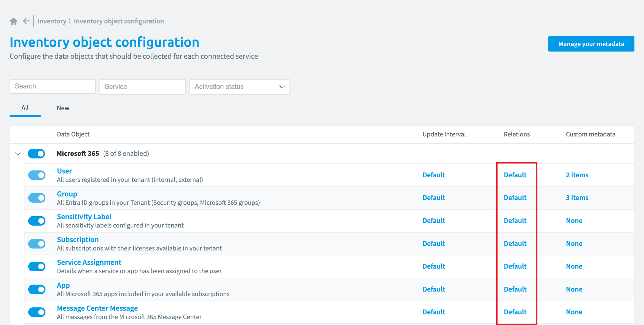
Task: Toggle the Microsoft 365 master switch
Action: [x=36, y=154]
